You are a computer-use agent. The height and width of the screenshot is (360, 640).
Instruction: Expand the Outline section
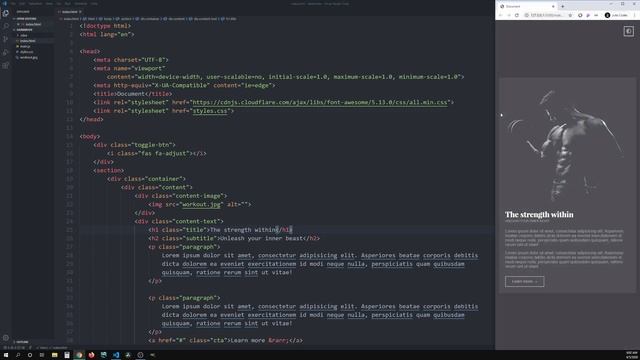[x=22, y=342]
